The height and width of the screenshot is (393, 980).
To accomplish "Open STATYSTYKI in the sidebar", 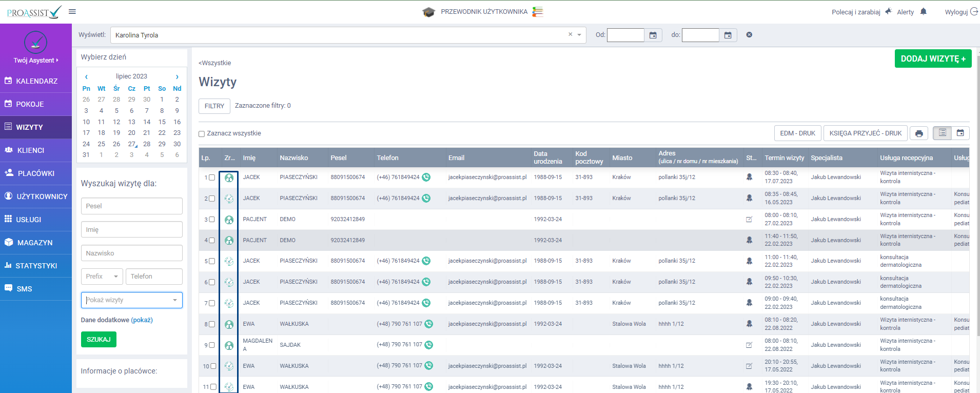I will click(x=36, y=266).
